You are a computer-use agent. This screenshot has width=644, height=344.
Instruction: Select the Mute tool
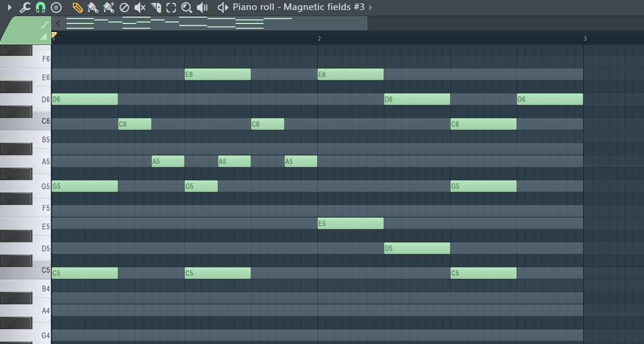(140, 7)
